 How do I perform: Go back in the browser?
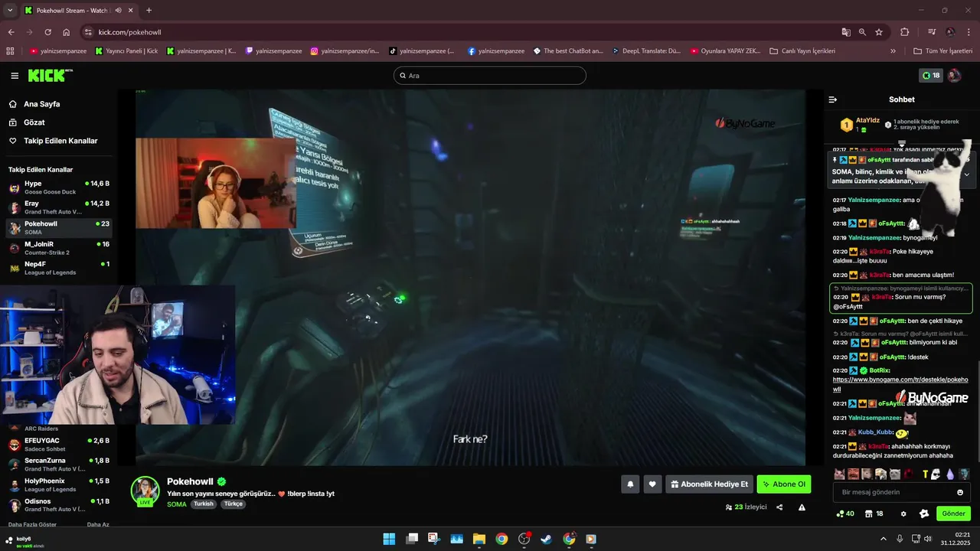point(11,32)
